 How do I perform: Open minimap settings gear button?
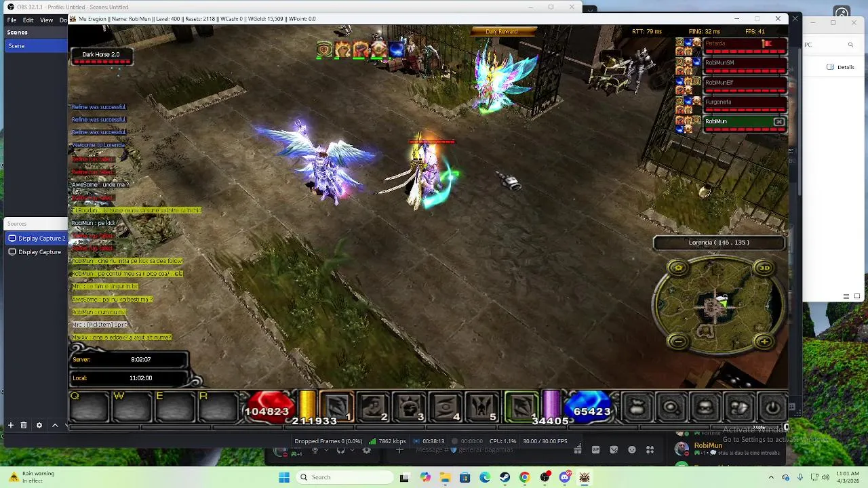point(678,268)
